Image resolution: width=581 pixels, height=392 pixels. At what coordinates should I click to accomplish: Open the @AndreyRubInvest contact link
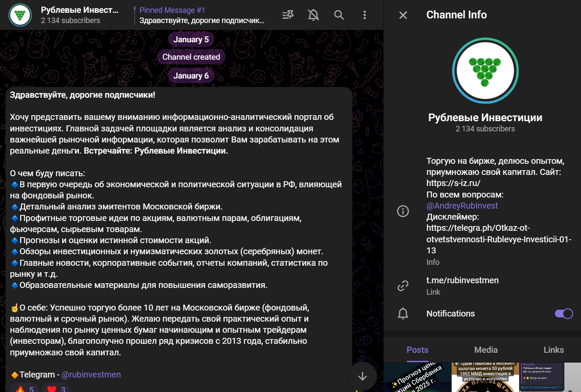(462, 206)
